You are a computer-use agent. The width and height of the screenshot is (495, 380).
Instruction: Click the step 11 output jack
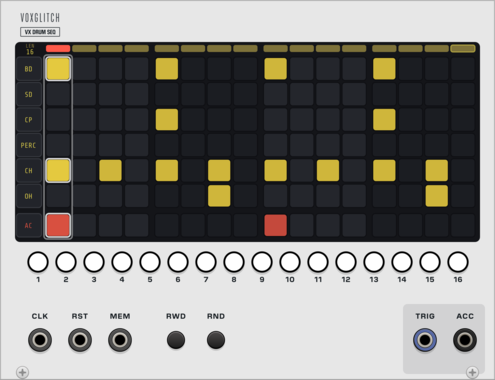(x=318, y=262)
